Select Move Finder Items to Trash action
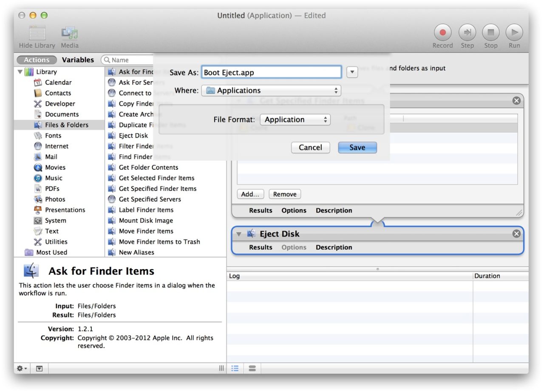544x392 pixels. click(x=159, y=242)
